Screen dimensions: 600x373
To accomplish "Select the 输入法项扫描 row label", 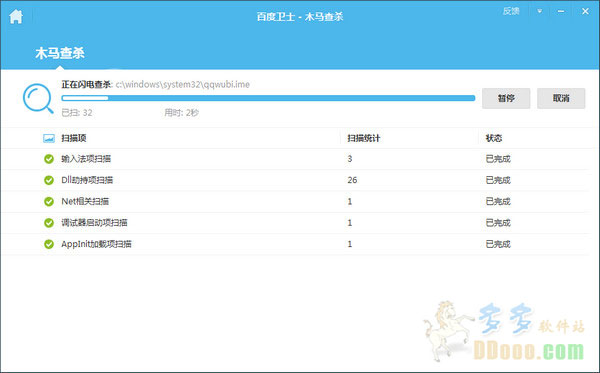I will (x=86, y=159).
